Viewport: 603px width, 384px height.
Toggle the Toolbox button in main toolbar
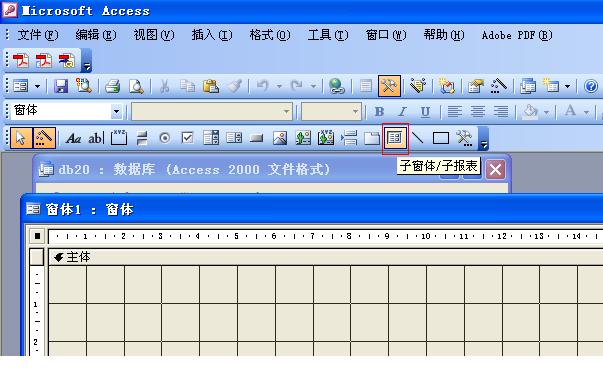pos(389,86)
